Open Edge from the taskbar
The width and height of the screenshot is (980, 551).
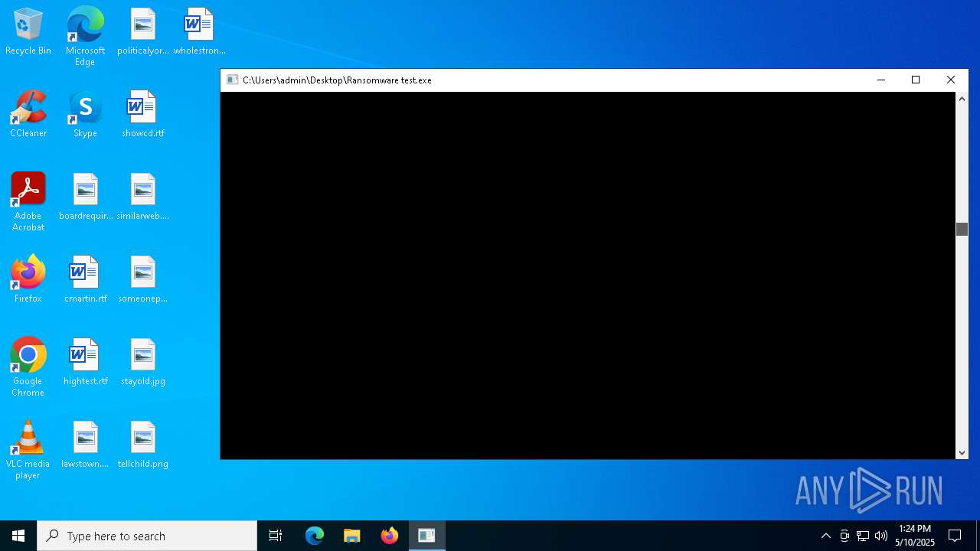(315, 536)
